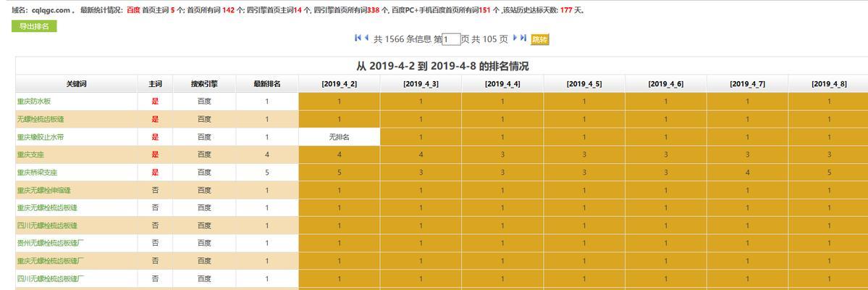The height and width of the screenshot is (290, 868).
Task: Click the 共 1566 条信息 total count text
Action: point(403,39)
